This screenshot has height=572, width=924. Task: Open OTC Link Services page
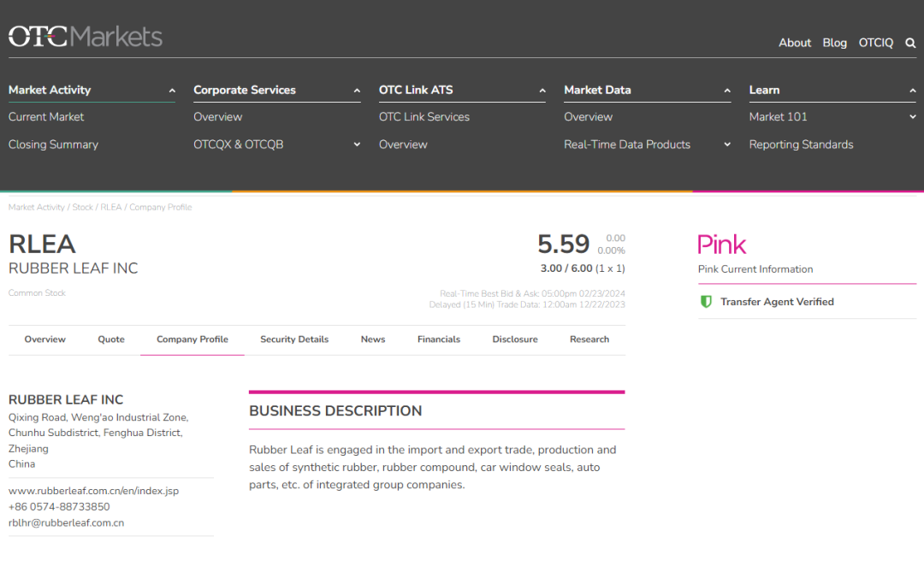pos(423,116)
